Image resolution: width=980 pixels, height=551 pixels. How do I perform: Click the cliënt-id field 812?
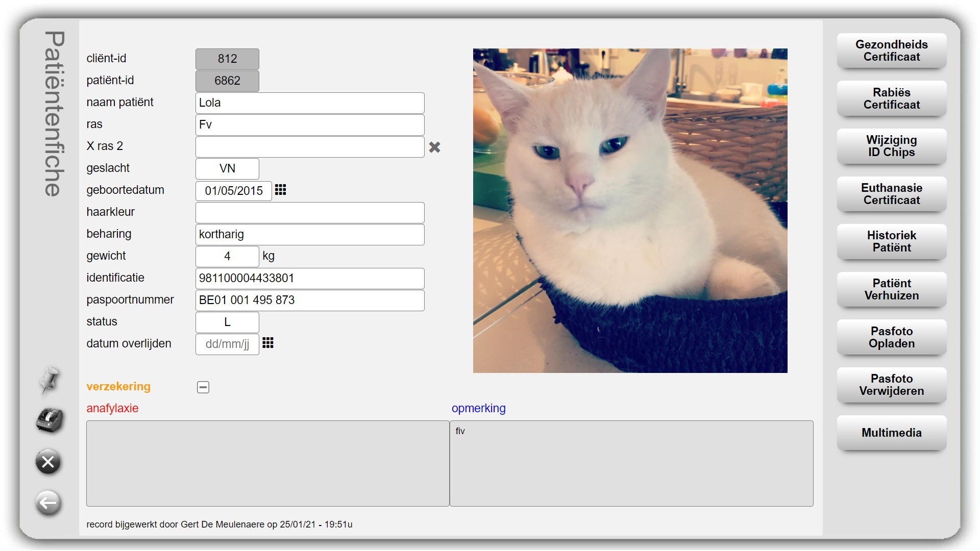pos(227,59)
